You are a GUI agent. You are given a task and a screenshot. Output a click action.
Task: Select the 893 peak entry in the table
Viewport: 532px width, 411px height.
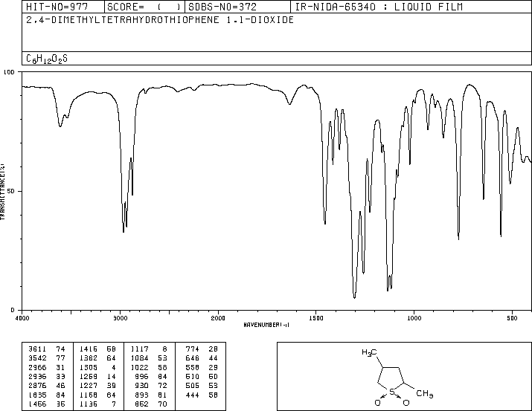point(150,395)
